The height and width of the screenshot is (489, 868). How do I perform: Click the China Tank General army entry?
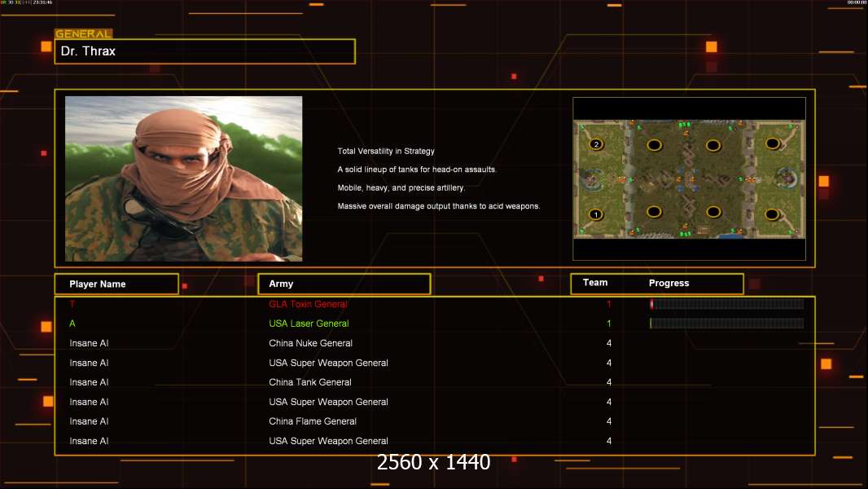[310, 382]
